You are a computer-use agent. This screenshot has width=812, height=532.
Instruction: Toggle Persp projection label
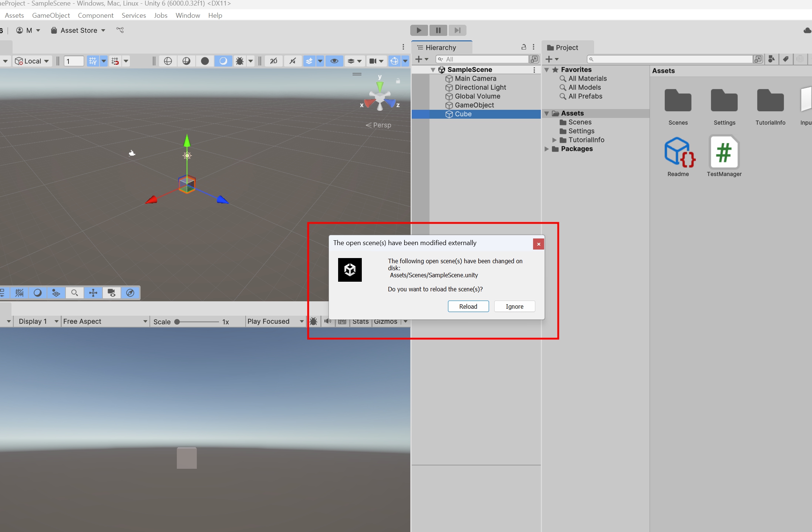coord(378,125)
